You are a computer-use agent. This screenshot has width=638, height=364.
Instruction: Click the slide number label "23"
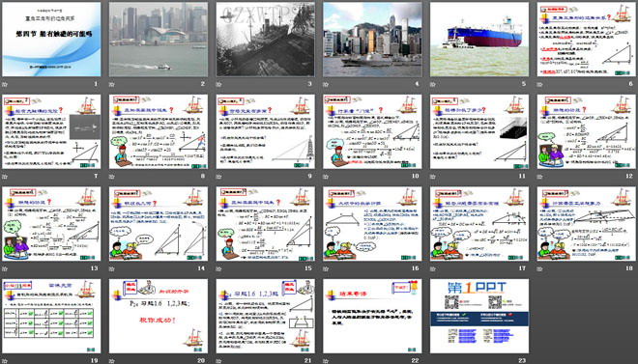(x=522, y=361)
